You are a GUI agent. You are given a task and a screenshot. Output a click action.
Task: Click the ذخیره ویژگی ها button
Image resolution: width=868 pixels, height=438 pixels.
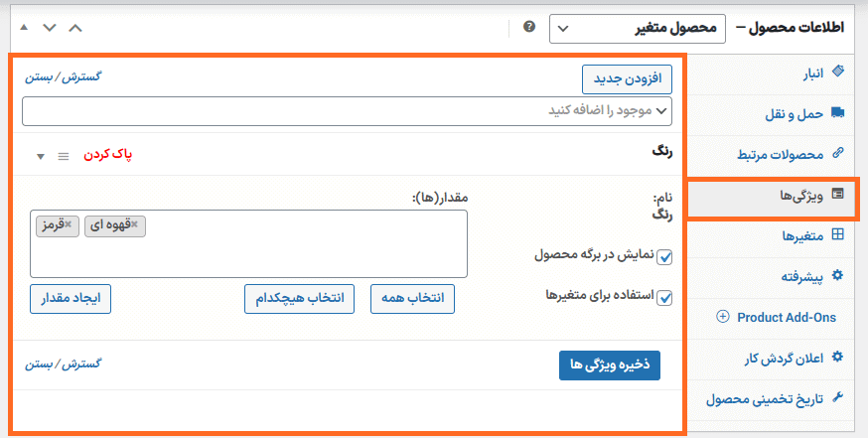610,365
